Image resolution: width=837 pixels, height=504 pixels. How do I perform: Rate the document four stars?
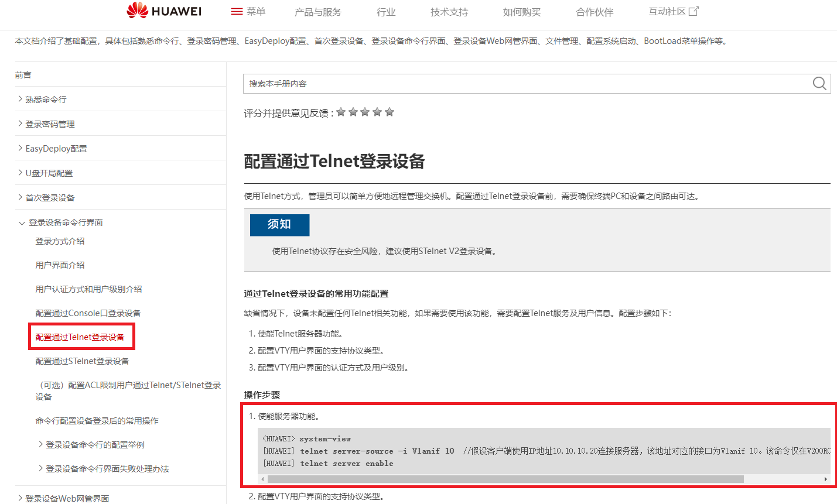377,112
